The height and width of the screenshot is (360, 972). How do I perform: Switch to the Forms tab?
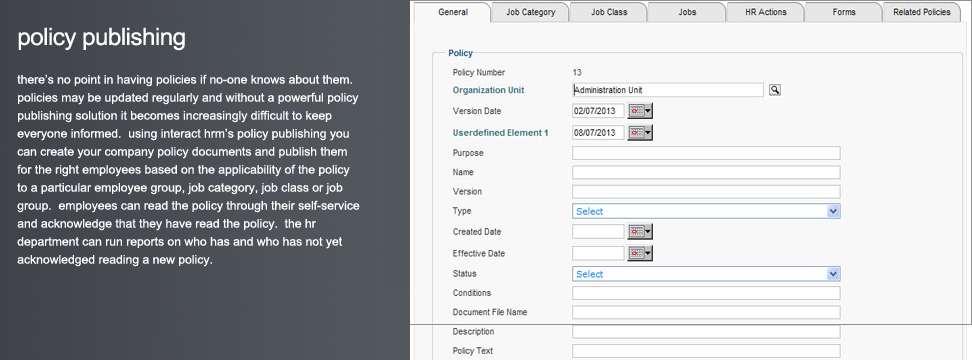844,12
